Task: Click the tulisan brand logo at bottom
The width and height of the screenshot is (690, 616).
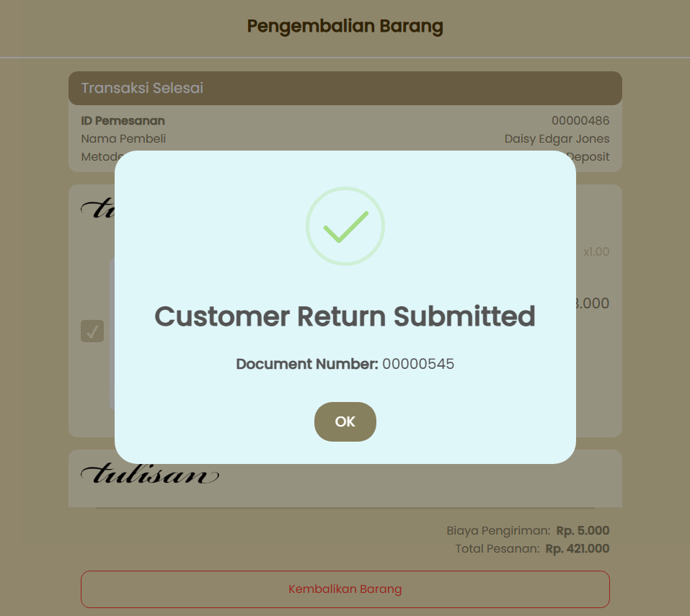Action: [150, 474]
